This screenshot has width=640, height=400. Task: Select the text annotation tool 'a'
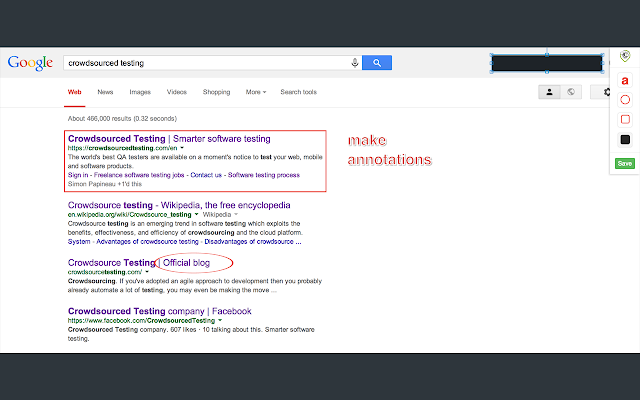coord(625,80)
